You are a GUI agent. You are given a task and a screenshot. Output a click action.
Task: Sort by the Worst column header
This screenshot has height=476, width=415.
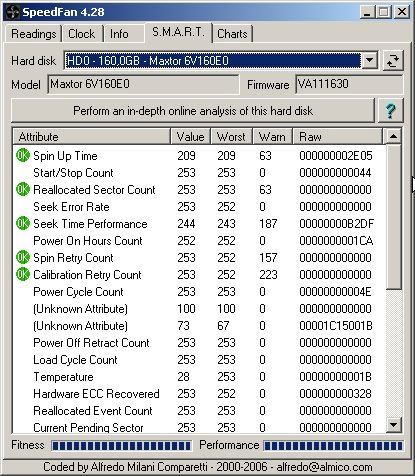(231, 136)
